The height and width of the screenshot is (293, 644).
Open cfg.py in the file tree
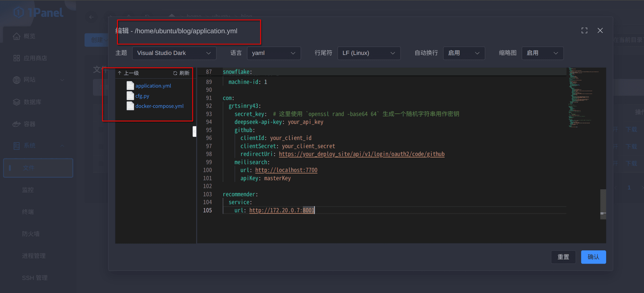coord(142,96)
